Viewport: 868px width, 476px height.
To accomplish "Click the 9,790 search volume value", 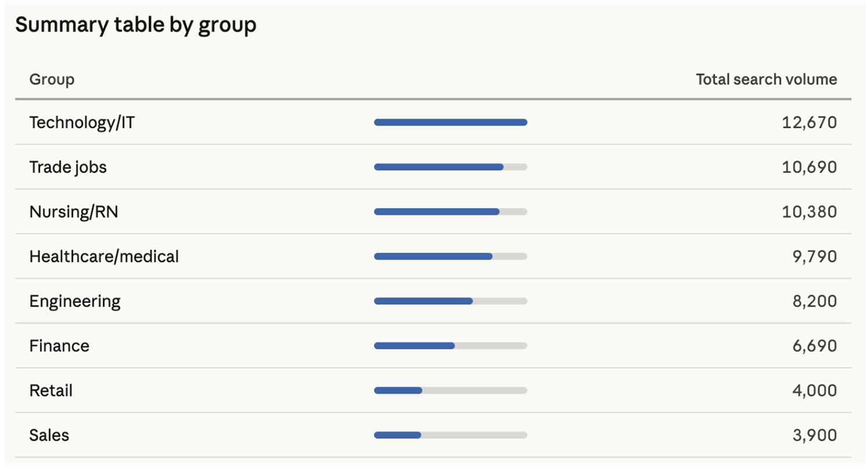I will [x=814, y=256].
